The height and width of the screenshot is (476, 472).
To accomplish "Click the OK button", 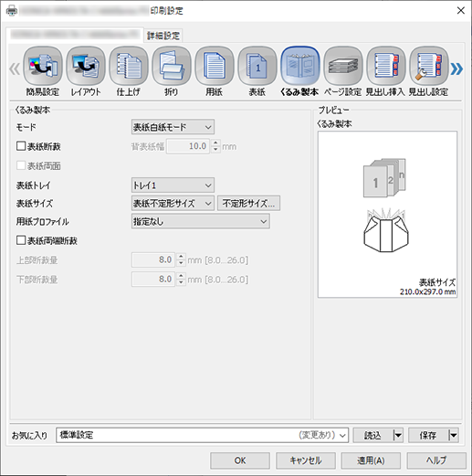I will [x=240, y=460].
